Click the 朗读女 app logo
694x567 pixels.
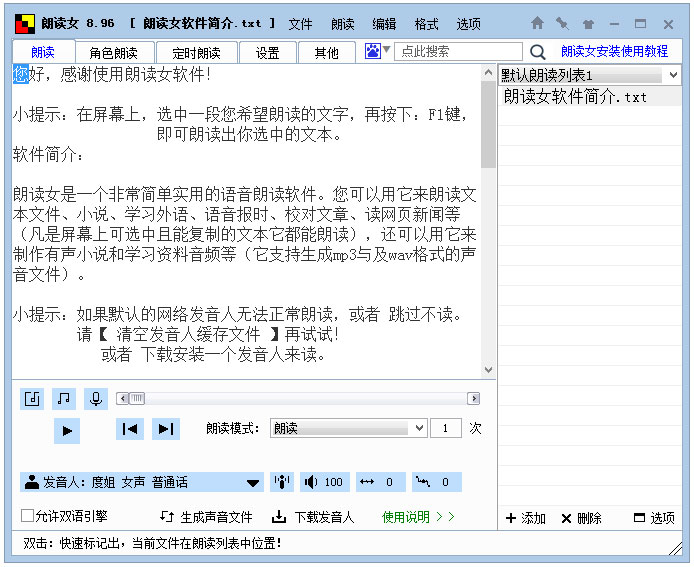point(25,24)
